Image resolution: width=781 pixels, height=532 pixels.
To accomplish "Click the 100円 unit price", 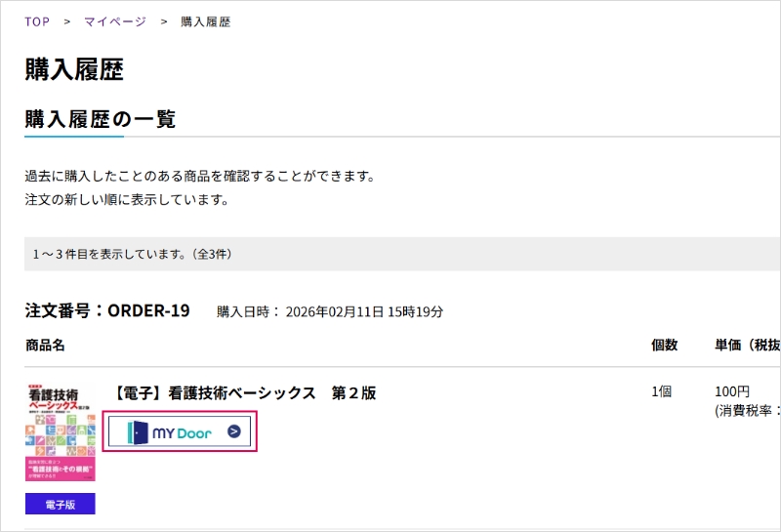I will coord(731,392).
